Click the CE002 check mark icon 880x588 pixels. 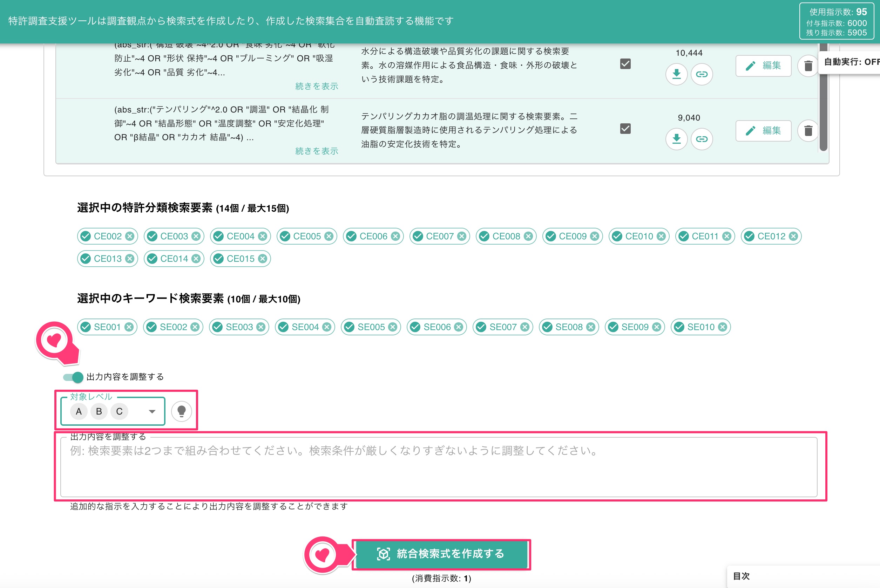[x=86, y=236]
